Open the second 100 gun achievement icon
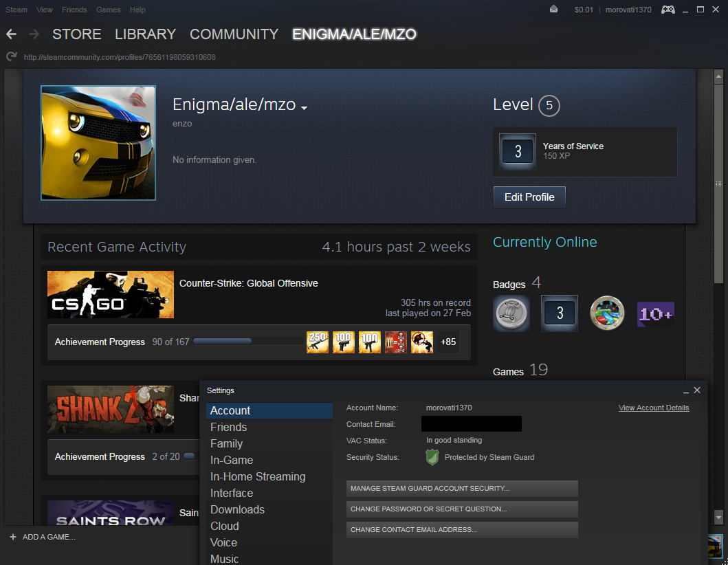This screenshot has height=565, width=728. (370, 342)
